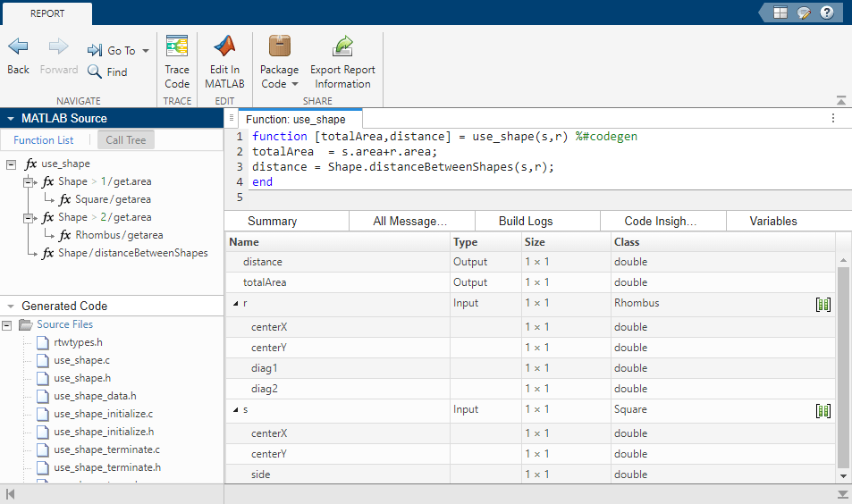Click the Export Report Information icon
Image resolution: width=852 pixels, height=504 pixels.
point(342,47)
